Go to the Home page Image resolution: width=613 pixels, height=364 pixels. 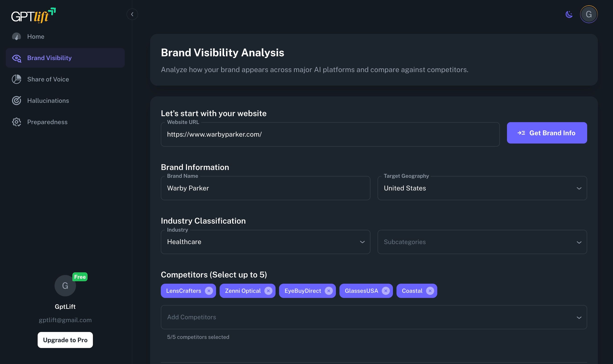pyautogui.click(x=65, y=36)
